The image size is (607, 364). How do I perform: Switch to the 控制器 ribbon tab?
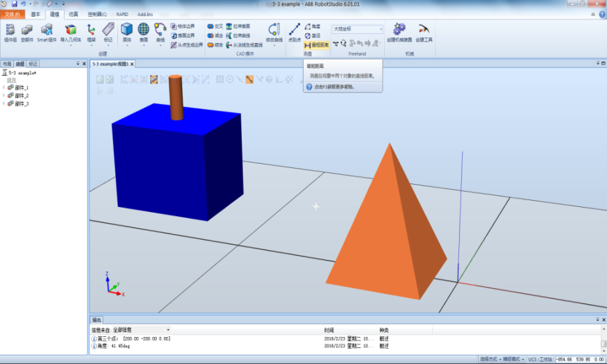[x=97, y=15]
